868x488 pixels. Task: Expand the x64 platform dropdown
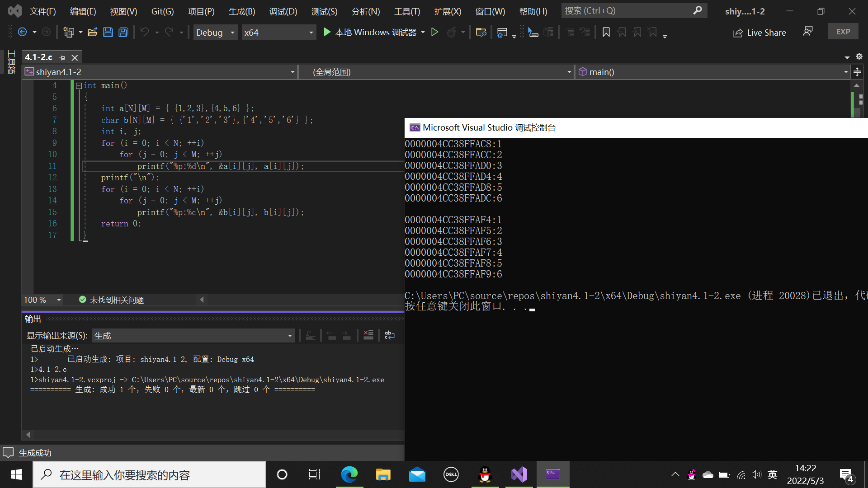click(278, 33)
